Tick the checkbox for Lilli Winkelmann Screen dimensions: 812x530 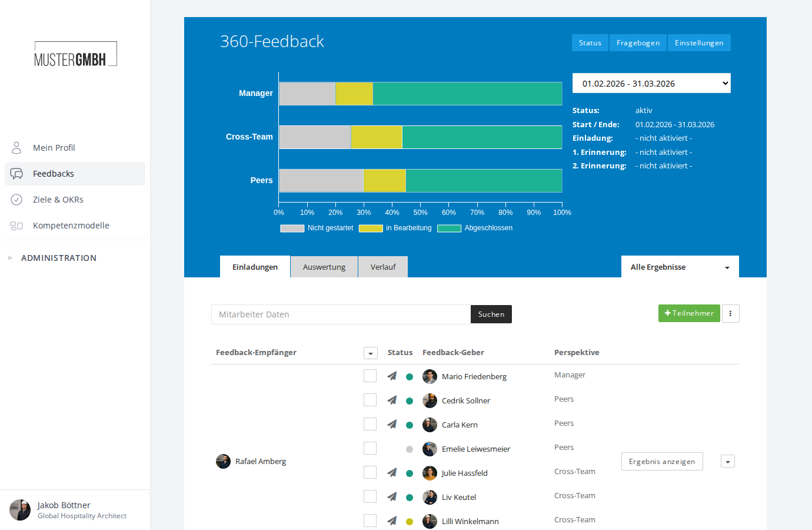tap(370, 521)
